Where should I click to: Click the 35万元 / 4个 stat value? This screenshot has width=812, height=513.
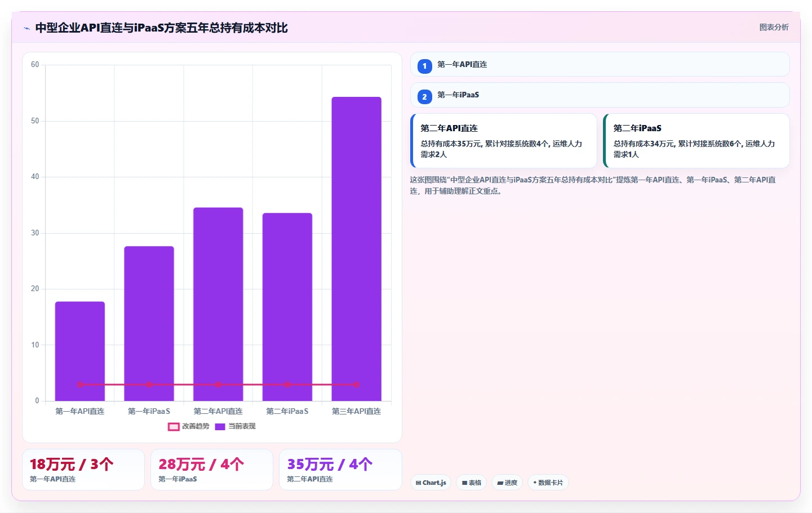[330, 465]
